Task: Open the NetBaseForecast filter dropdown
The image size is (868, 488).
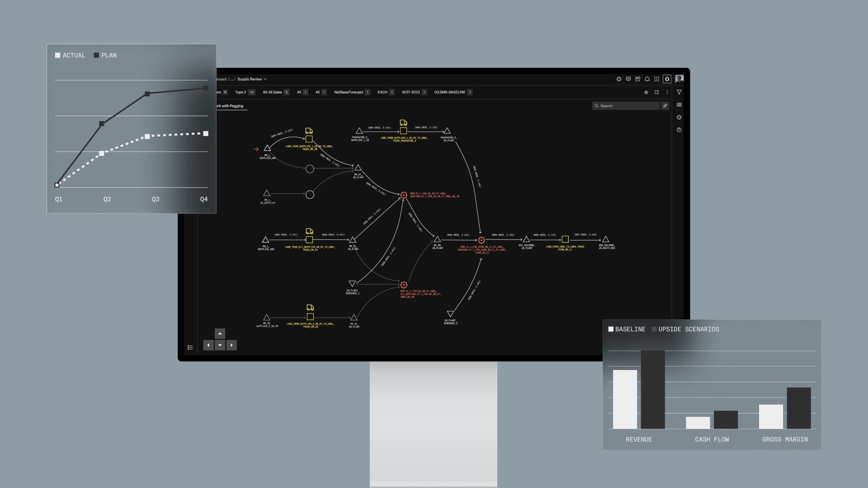Action: (x=349, y=92)
